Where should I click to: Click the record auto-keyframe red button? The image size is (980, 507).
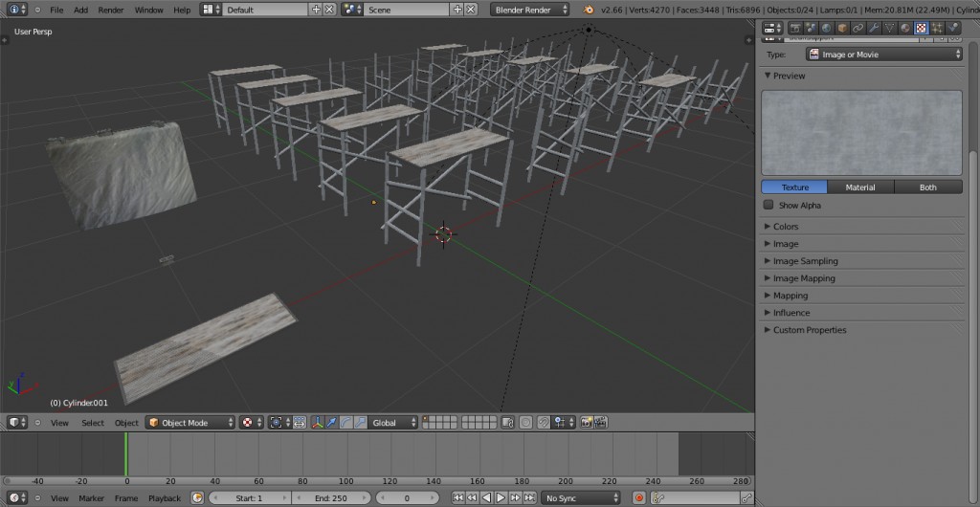pos(638,497)
